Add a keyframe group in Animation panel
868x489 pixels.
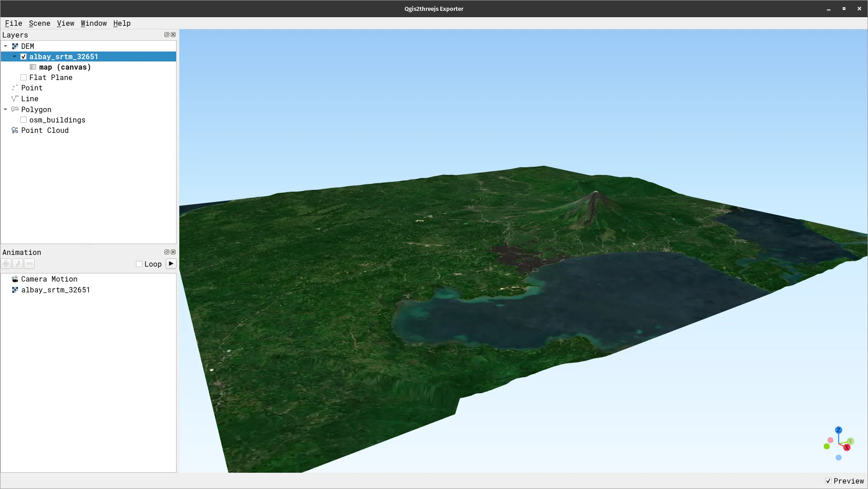(x=6, y=263)
